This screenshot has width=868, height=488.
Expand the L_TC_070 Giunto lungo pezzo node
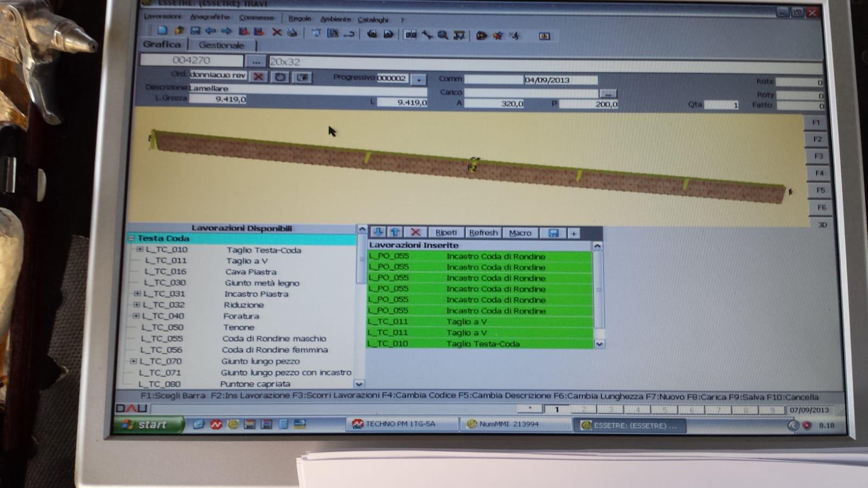[133, 361]
